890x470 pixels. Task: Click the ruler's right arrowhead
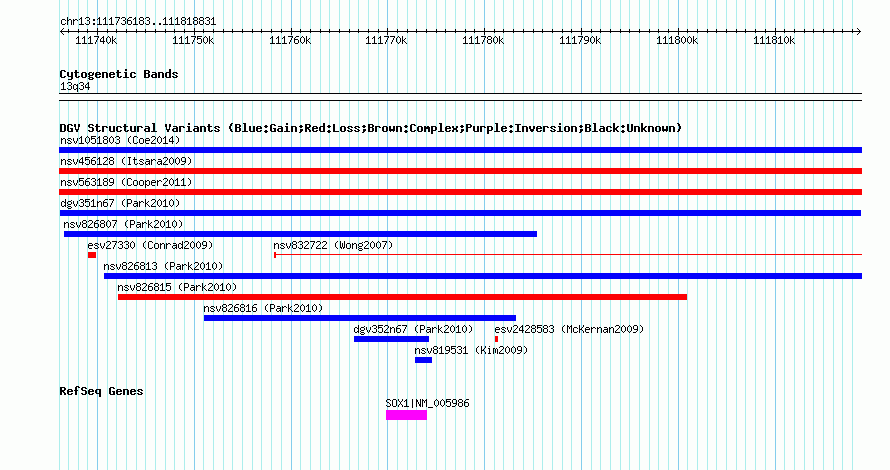point(859,32)
